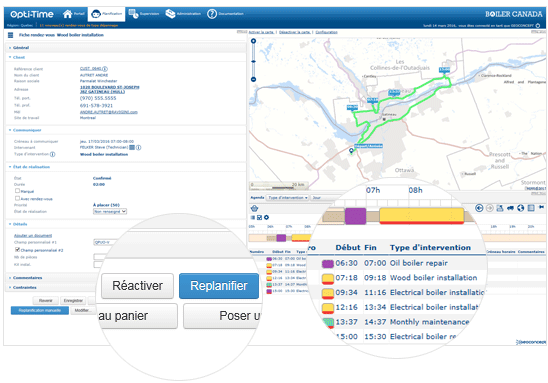The height and width of the screenshot is (383, 548).
Task: Click the forward arrow in agenda toolbar
Action: pyautogui.click(x=490, y=208)
